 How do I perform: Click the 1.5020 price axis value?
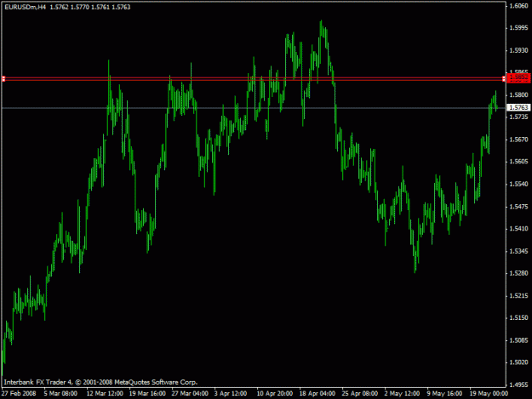518,362
